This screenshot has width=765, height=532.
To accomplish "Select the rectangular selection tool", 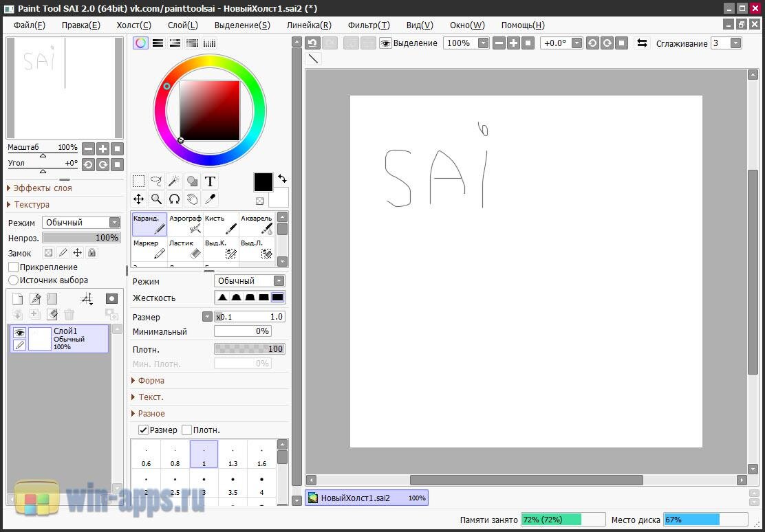I will coord(138,181).
